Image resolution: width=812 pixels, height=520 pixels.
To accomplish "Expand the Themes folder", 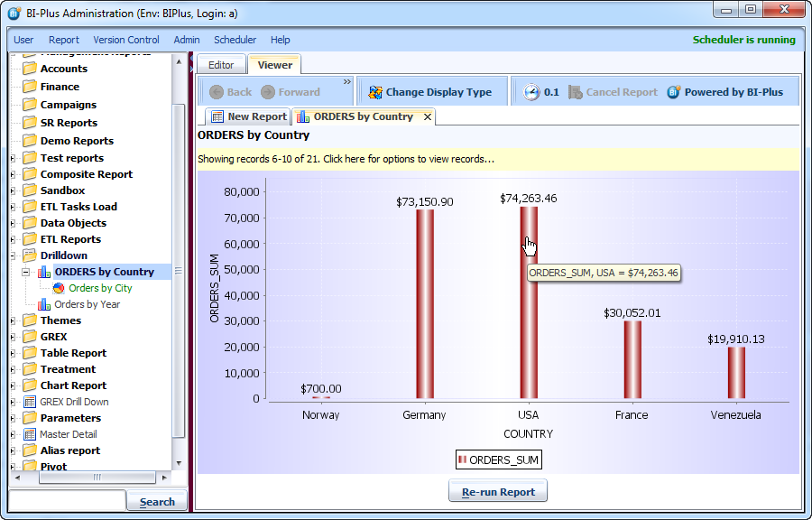I will (x=13, y=320).
